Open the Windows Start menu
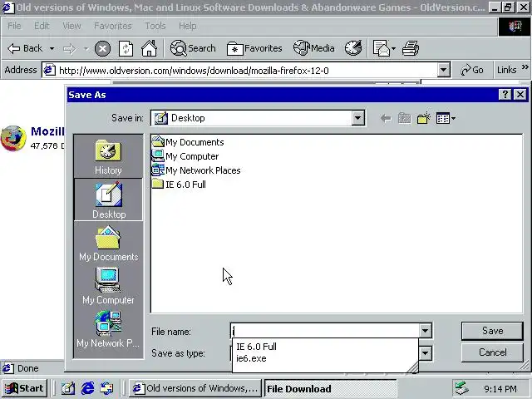 [x=24, y=388]
